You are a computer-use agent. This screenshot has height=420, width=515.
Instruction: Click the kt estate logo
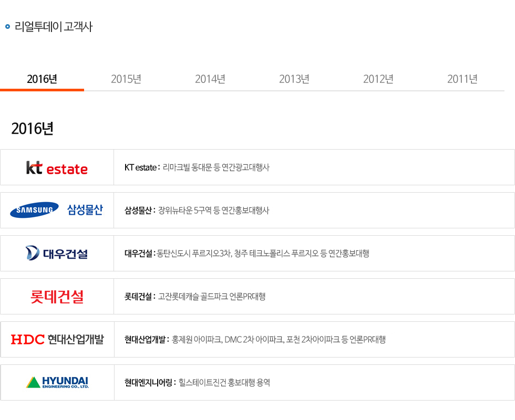(x=57, y=167)
